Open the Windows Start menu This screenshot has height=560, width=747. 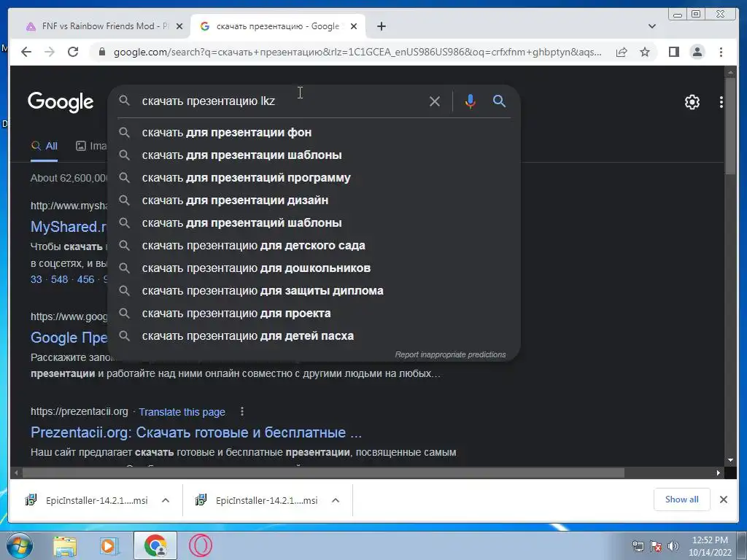[20, 545]
